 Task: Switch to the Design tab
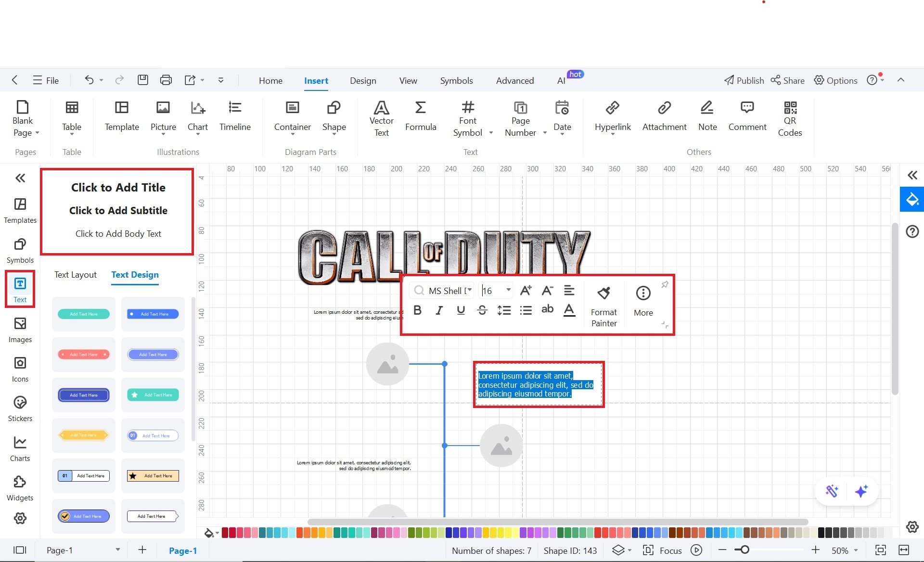click(x=363, y=80)
